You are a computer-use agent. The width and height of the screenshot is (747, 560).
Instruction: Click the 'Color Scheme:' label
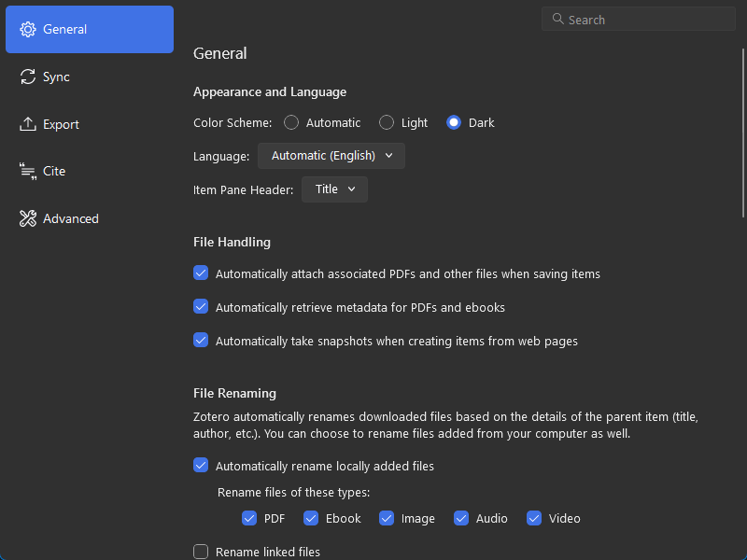(233, 123)
